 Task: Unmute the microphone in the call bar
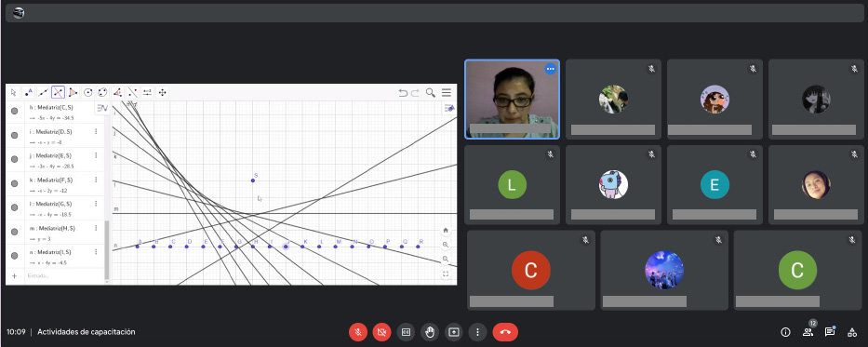click(x=358, y=332)
